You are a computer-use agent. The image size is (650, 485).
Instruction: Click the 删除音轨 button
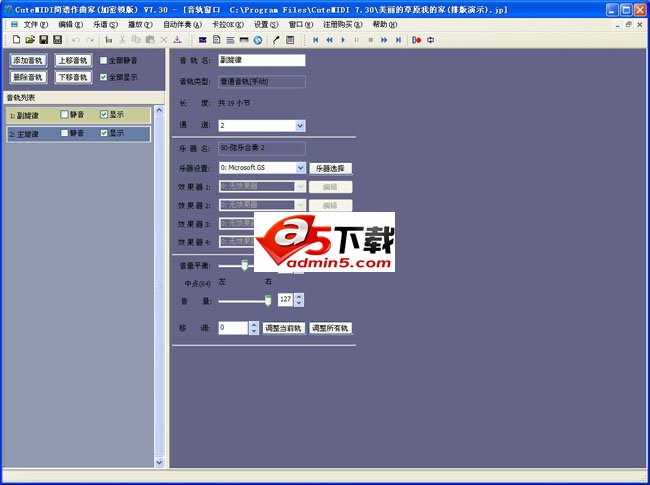coord(28,77)
